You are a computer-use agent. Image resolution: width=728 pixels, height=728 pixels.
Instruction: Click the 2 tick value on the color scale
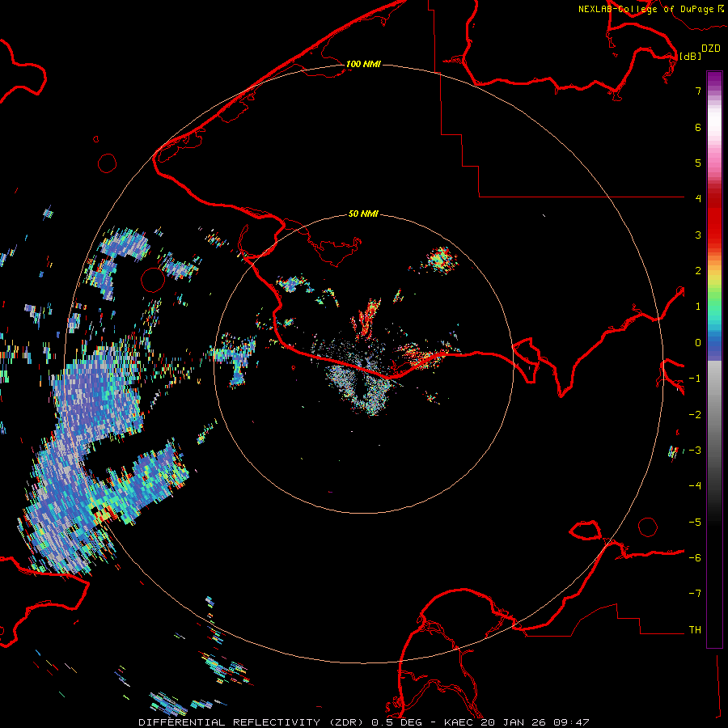pyautogui.click(x=698, y=271)
